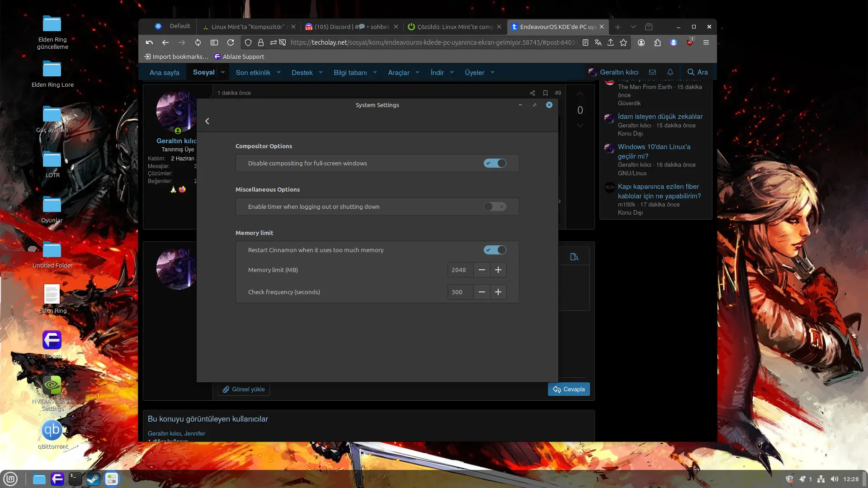This screenshot has width=868, height=488.
Task: Open volume control in system tray
Action: [835, 479]
